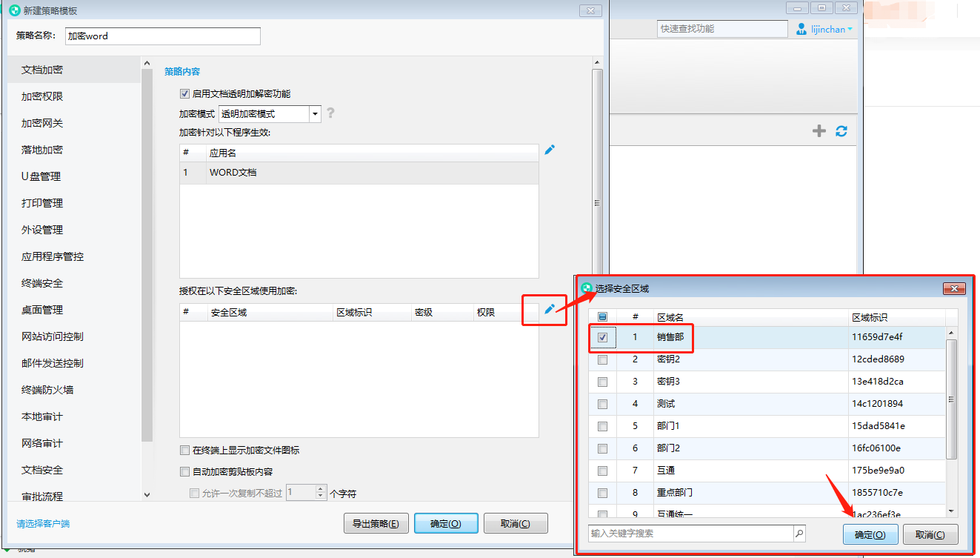The image size is (980, 558).
Task: Click the 密级 column header
Action: (441, 313)
